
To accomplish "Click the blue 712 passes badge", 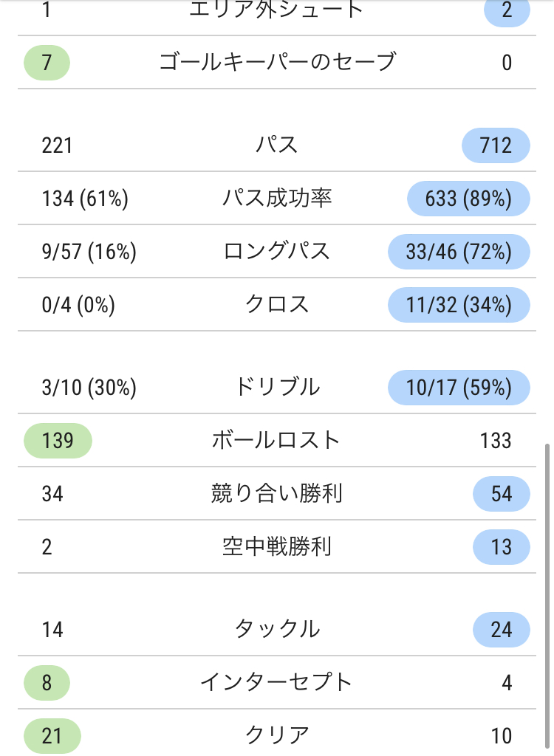I will [496, 145].
